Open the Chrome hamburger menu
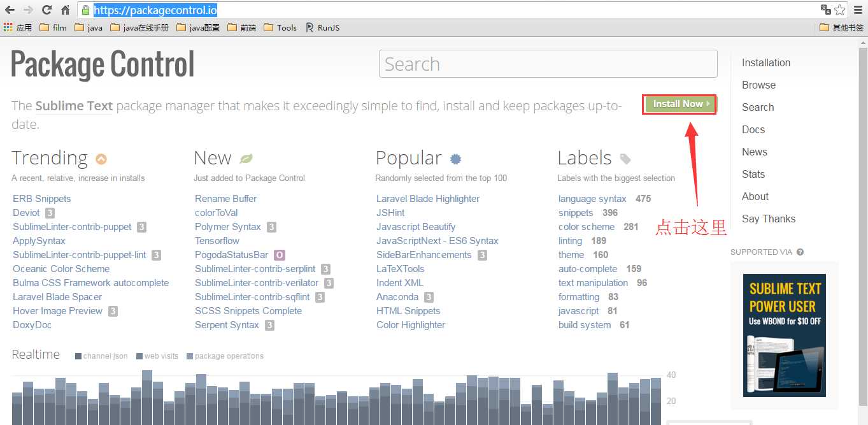Screen dimensions: 868x425 coord(858,10)
